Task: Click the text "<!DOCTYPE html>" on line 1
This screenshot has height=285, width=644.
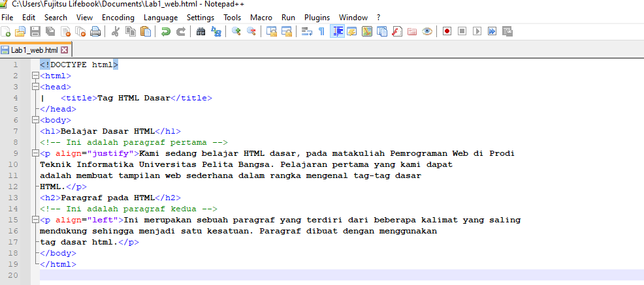Action: point(79,65)
